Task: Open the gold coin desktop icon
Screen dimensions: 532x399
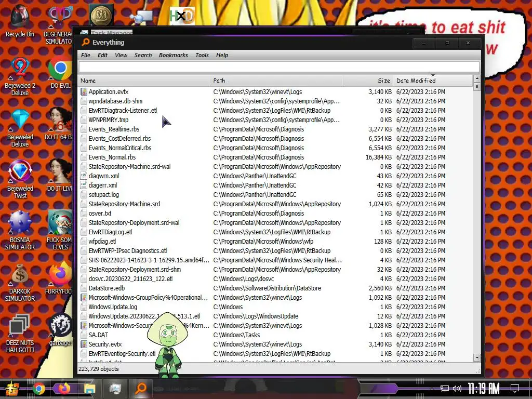Action: [x=102, y=15]
